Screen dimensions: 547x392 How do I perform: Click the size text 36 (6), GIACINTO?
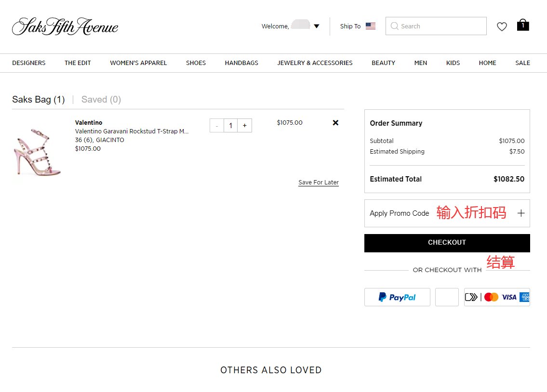(99, 140)
